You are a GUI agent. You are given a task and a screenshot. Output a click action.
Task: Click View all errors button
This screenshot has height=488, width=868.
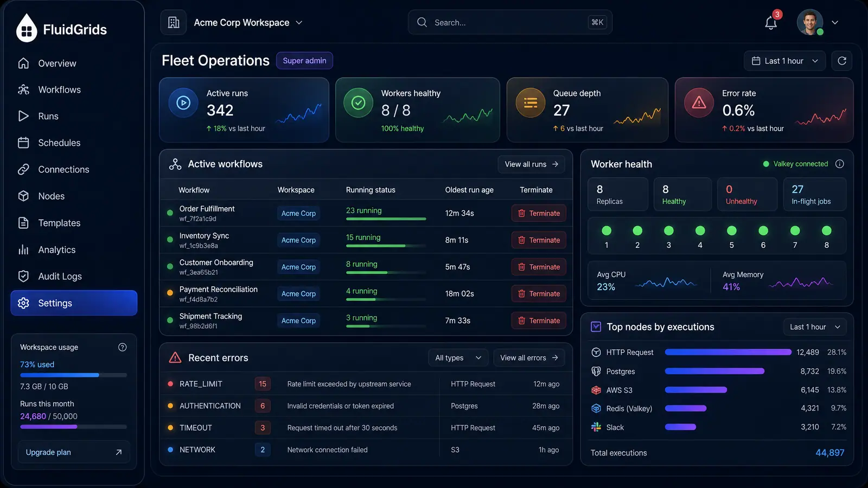[x=529, y=358]
